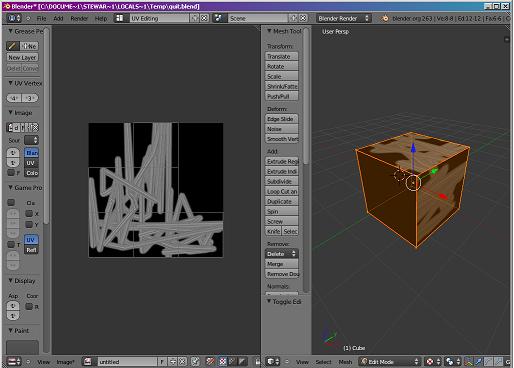Screen dimensions: 514x368
Task: Toggle the R checkbox in Display panel
Action: point(29,306)
